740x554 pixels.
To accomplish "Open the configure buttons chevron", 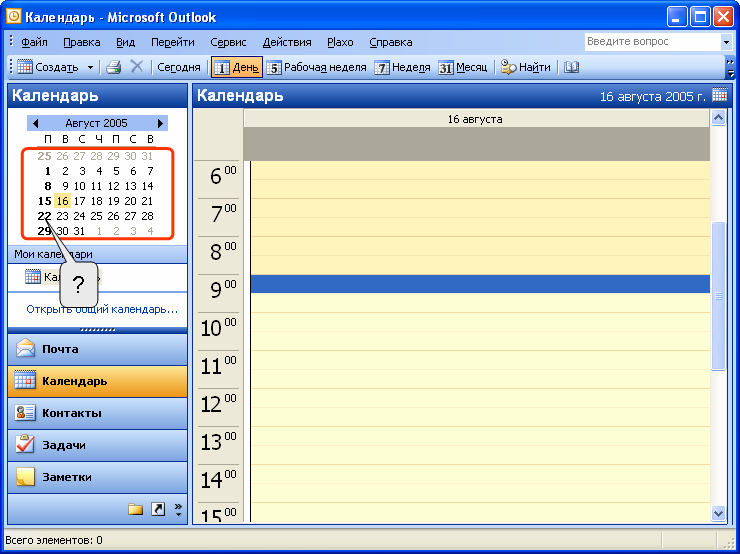I will point(178,509).
